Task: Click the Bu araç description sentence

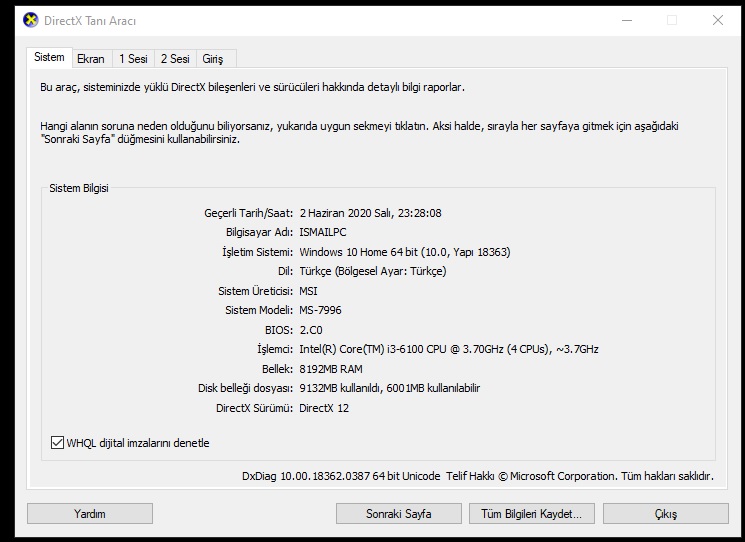Action: click(252, 87)
